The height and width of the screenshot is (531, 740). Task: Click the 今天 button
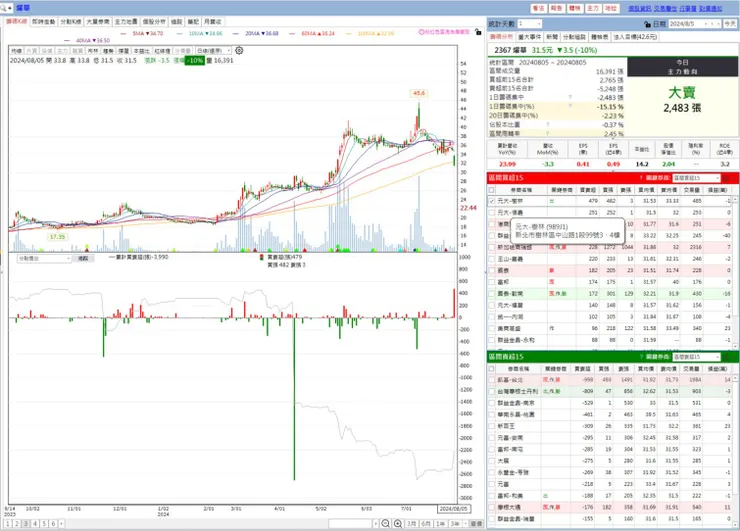click(730, 24)
